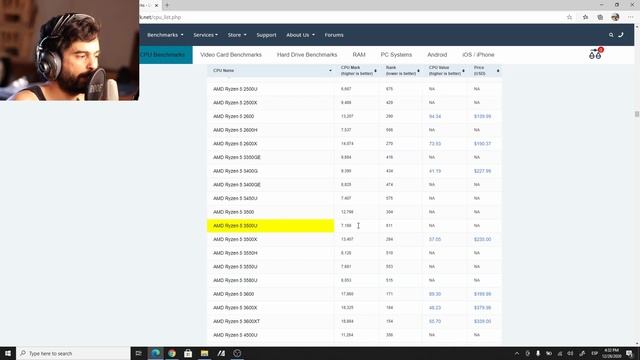
Task: Click the microphone tray icon
Action: (x=538, y=353)
